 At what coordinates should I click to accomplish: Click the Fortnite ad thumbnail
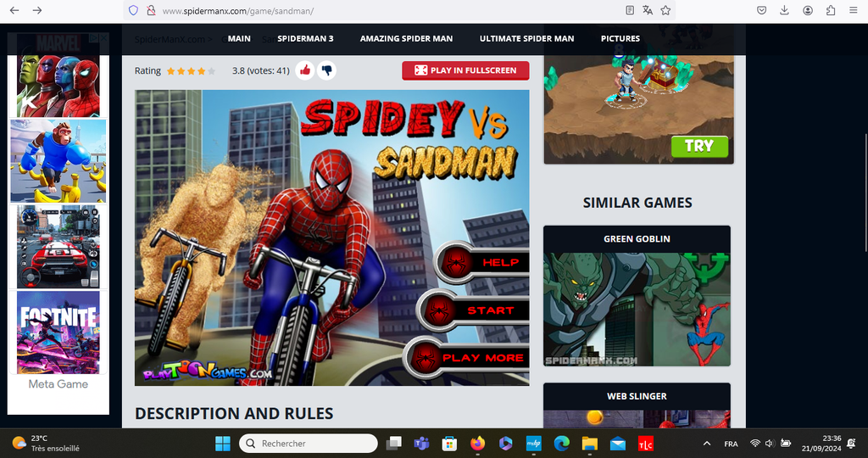(58, 332)
